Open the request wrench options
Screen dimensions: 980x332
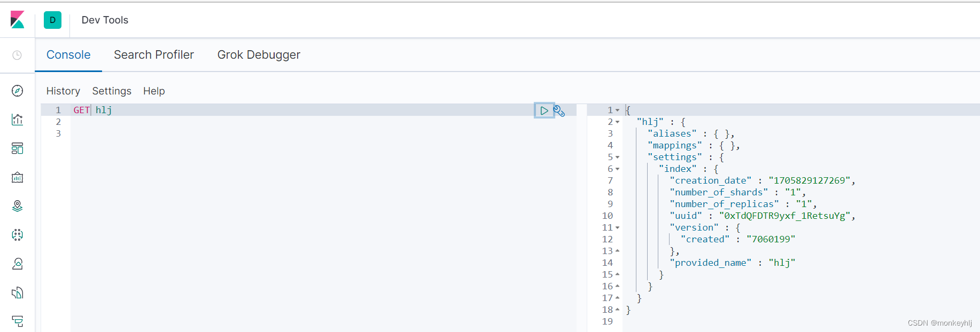coord(559,110)
